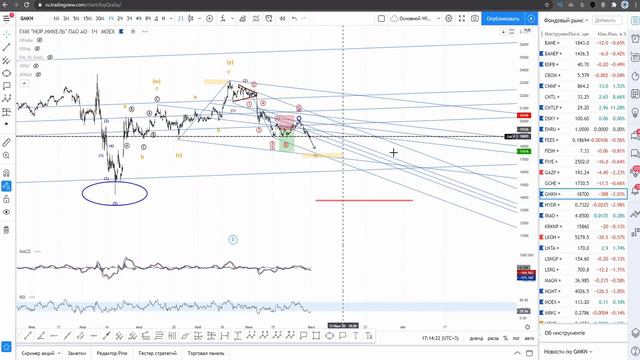
Task: Open the prediction and measurement tools
Action: pos(7,112)
